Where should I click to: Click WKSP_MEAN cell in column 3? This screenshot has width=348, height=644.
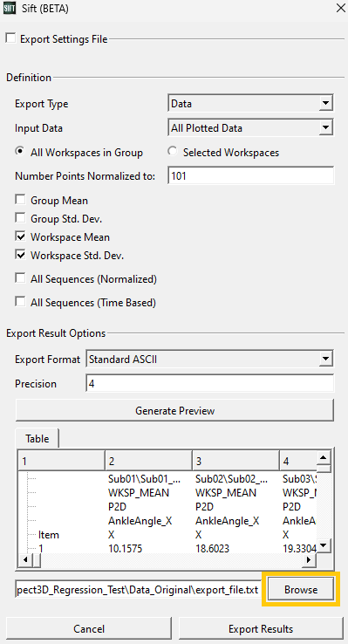(226, 492)
